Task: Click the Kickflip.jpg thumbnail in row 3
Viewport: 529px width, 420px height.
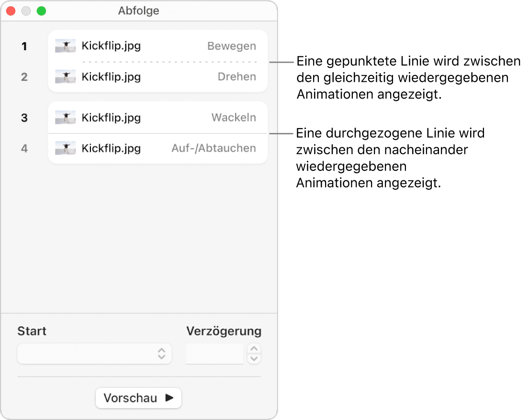Action: [x=65, y=118]
